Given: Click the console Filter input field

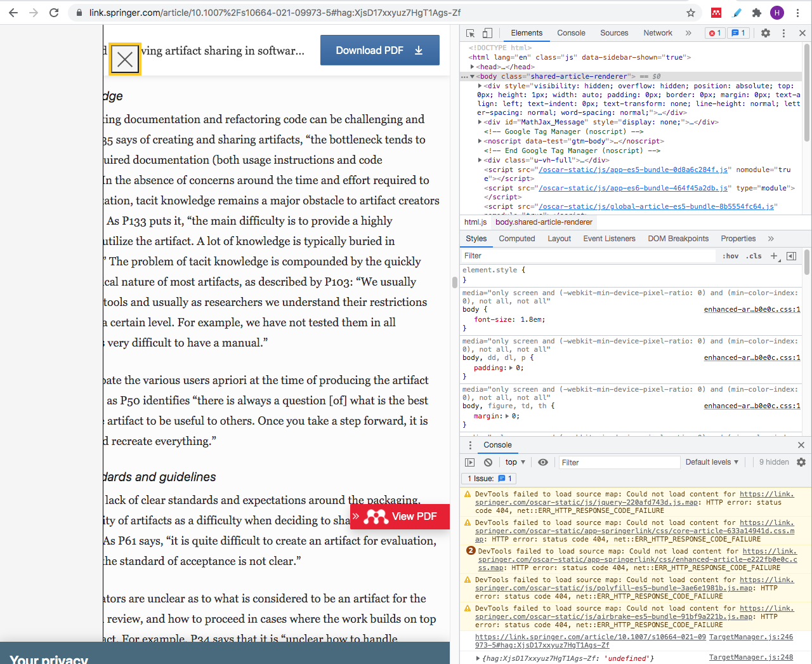Looking at the screenshot, I should pyautogui.click(x=619, y=462).
